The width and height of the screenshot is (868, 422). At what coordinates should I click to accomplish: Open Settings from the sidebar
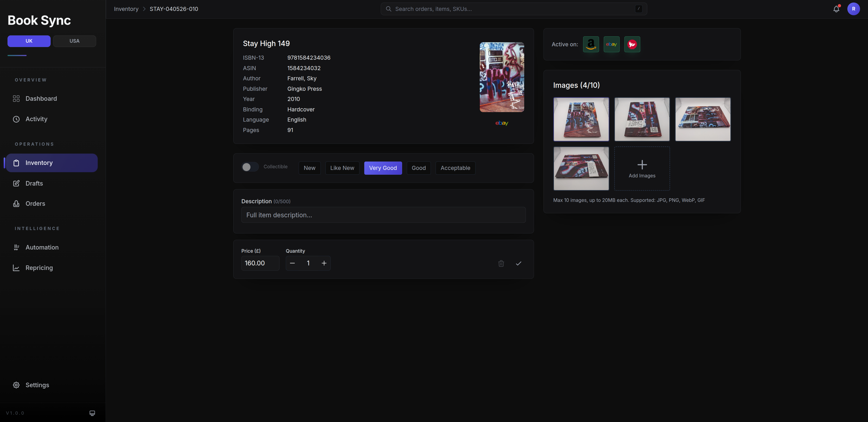(37, 385)
